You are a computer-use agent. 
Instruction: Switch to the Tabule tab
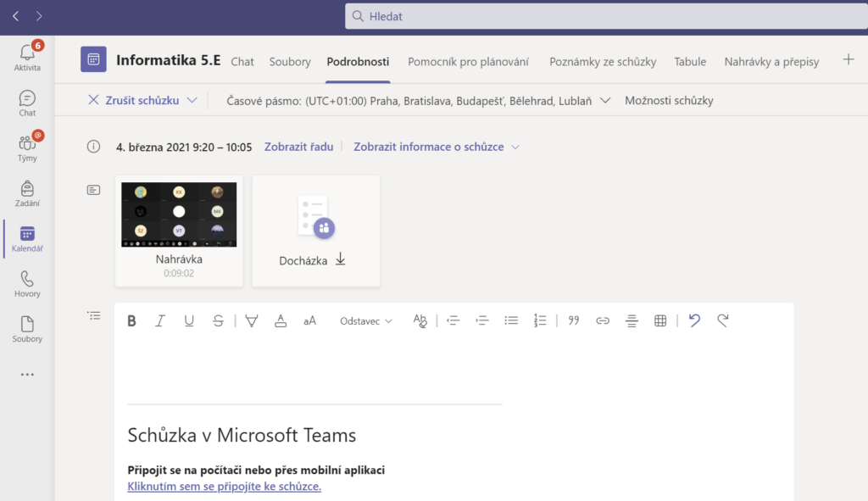tap(690, 61)
